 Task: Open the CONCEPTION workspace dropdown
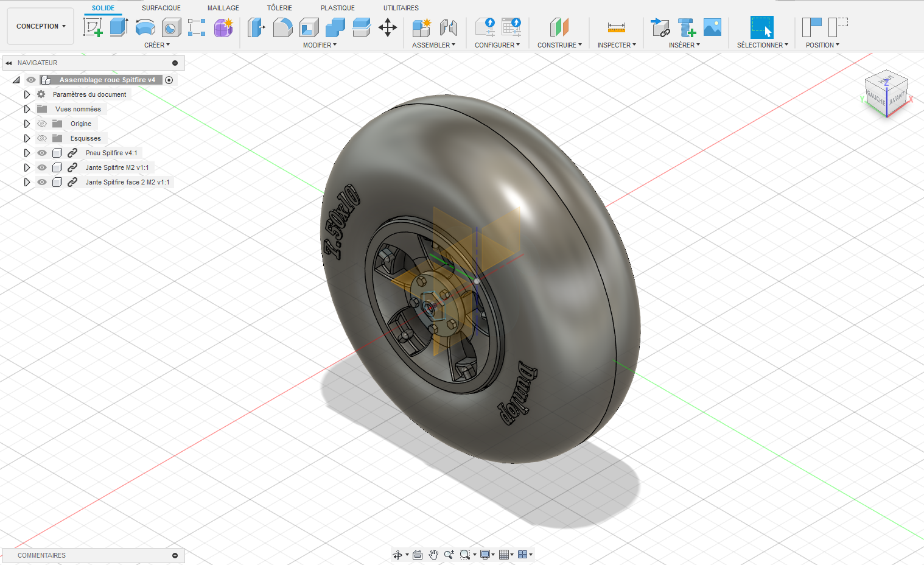click(x=41, y=26)
